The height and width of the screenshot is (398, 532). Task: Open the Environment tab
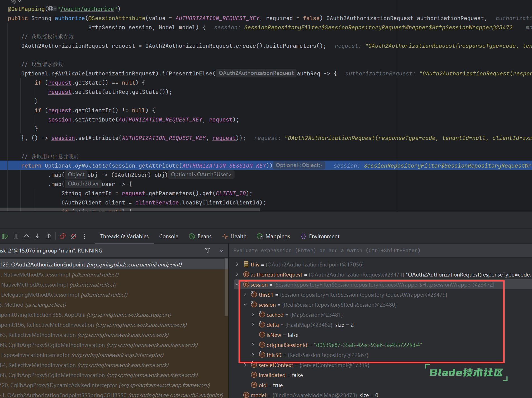320,236
